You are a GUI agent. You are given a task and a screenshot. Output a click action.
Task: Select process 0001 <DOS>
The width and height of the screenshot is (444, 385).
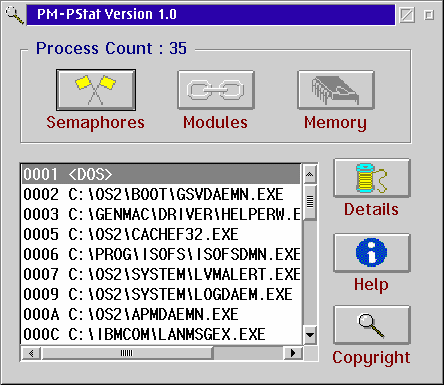coord(161,174)
